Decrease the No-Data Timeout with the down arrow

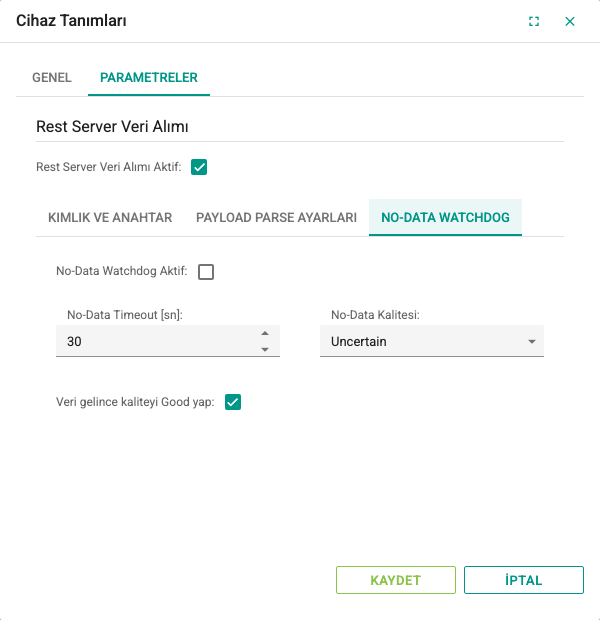point(265,350)
